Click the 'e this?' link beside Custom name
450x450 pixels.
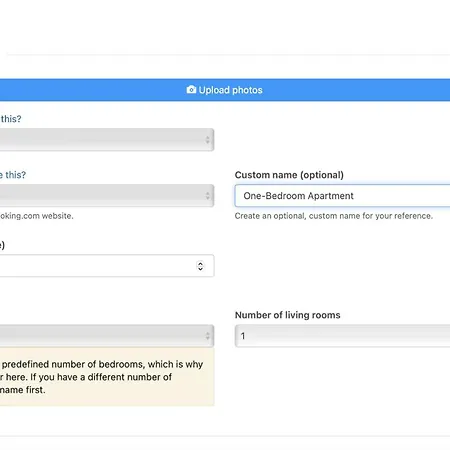[x=13, y=175]
